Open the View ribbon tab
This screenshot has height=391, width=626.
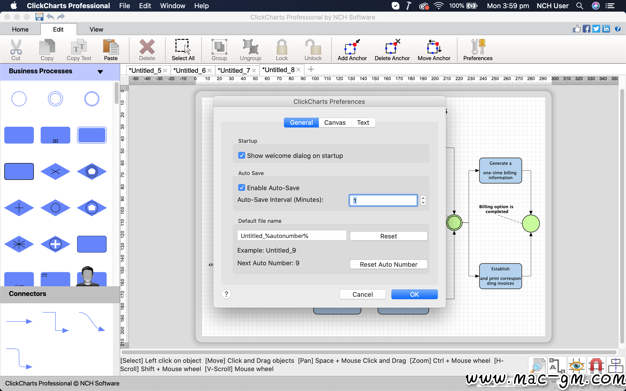[96, 29]
